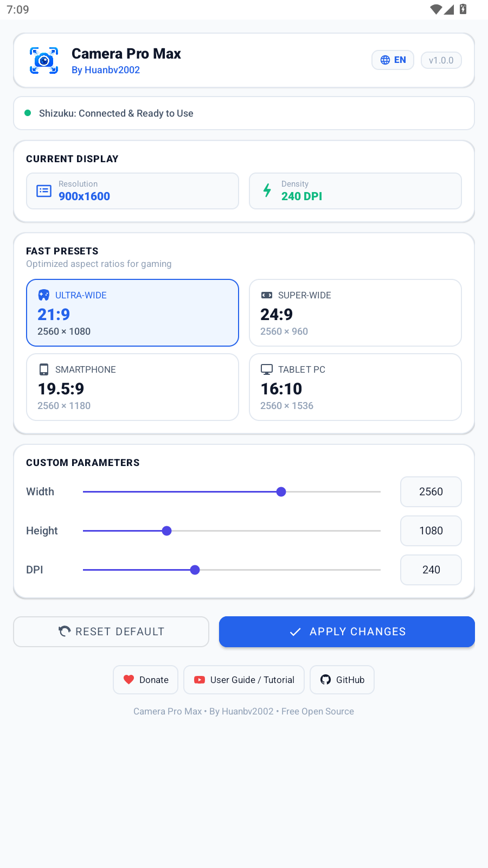Open the EN language selector

[393, 60]
